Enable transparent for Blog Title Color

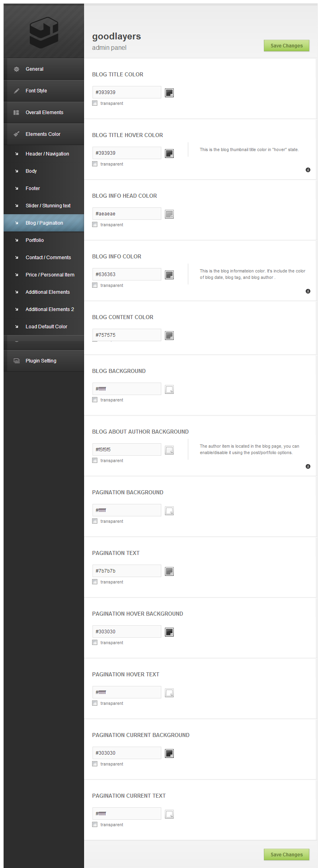(x=95, y=103)
